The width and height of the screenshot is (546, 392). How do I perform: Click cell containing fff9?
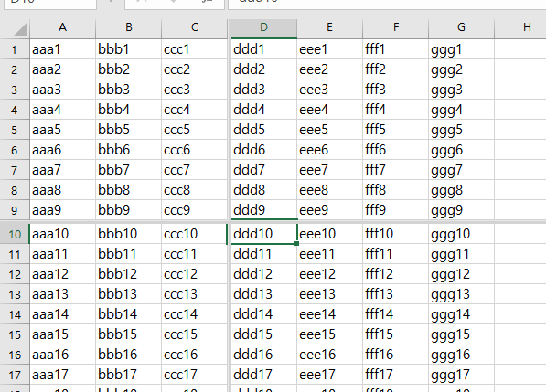pos(396,210)
